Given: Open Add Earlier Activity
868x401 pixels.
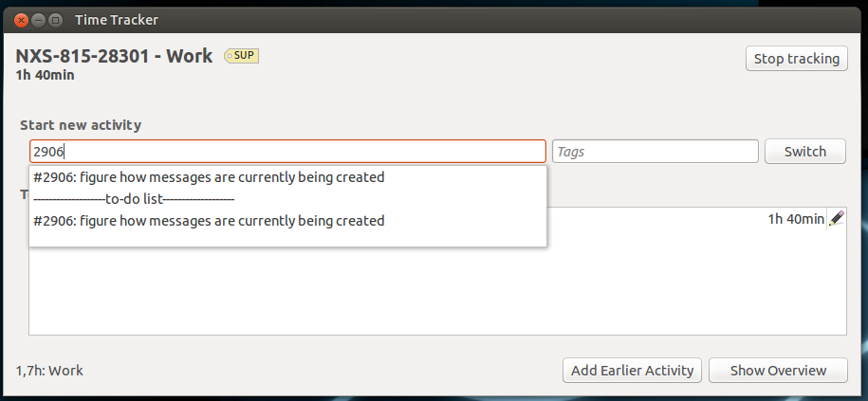Looking at the screenshot, I should click(632, 371).
